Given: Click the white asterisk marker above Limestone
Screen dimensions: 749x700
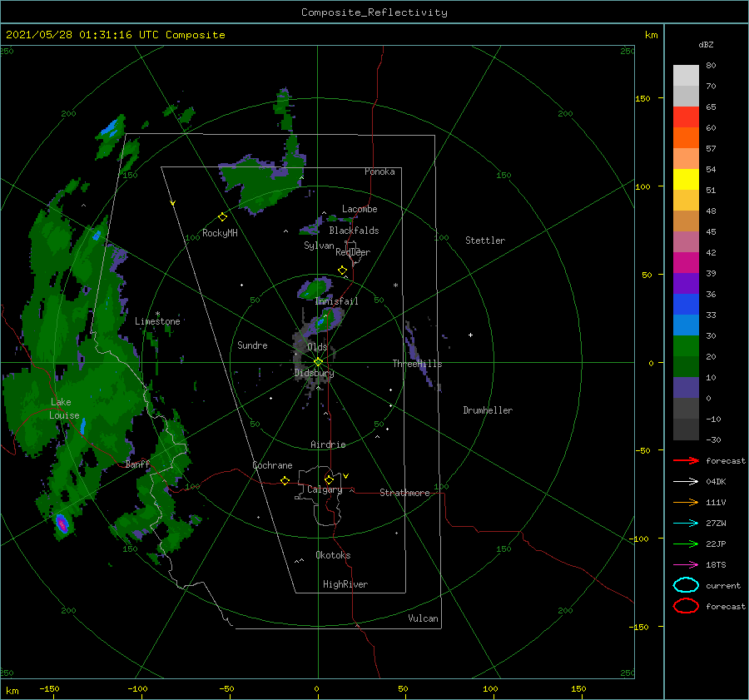Looking at the screenshot, I should point(157,314).
